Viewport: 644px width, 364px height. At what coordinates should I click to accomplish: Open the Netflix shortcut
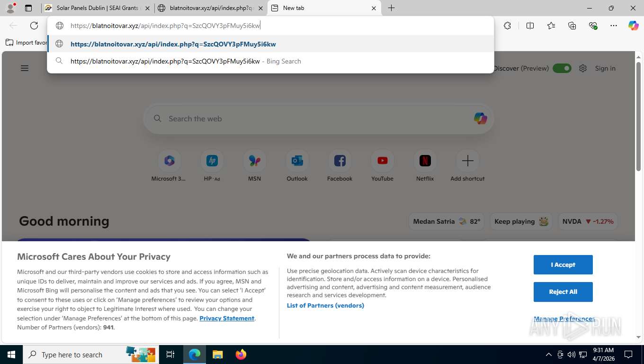pos(425,161)
